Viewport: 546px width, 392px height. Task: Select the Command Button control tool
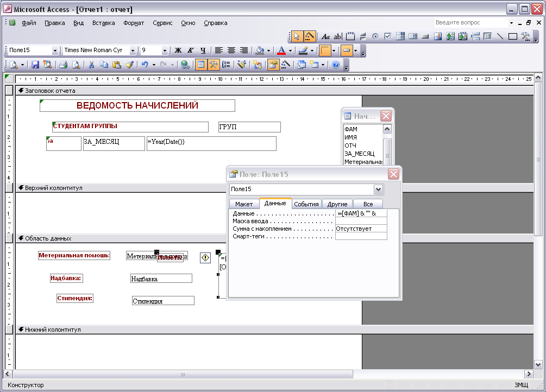[x=425, y=36]
